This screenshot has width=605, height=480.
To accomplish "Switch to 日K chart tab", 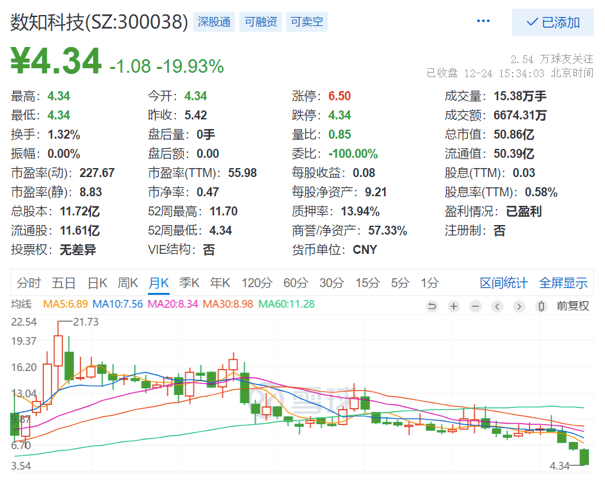I will [x=97, y=282].
